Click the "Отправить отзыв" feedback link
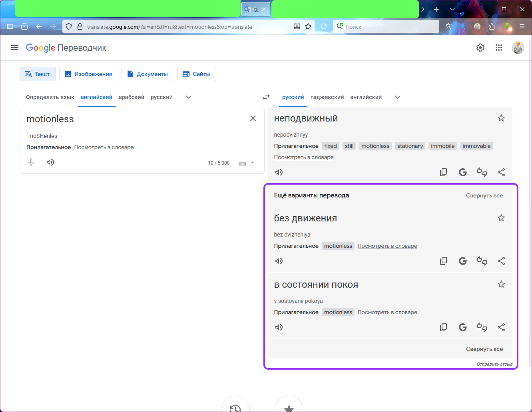The width and height of the screenshot is (532, 412). 494,364
